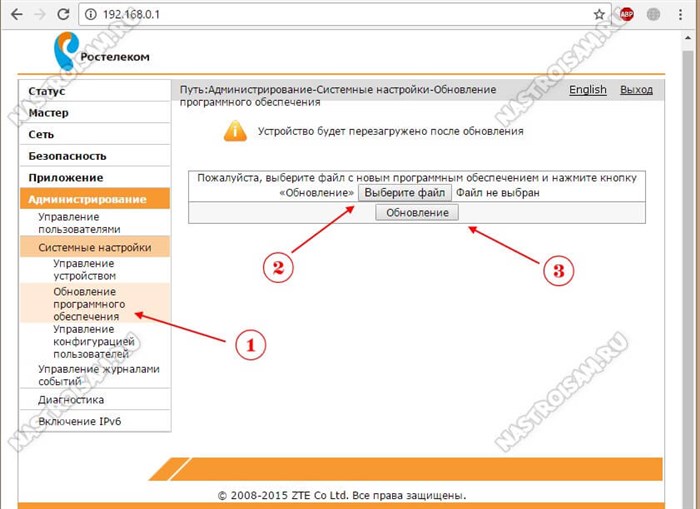
Task: Select Системные настройки submenu item
Action: [x=95, y=247]
